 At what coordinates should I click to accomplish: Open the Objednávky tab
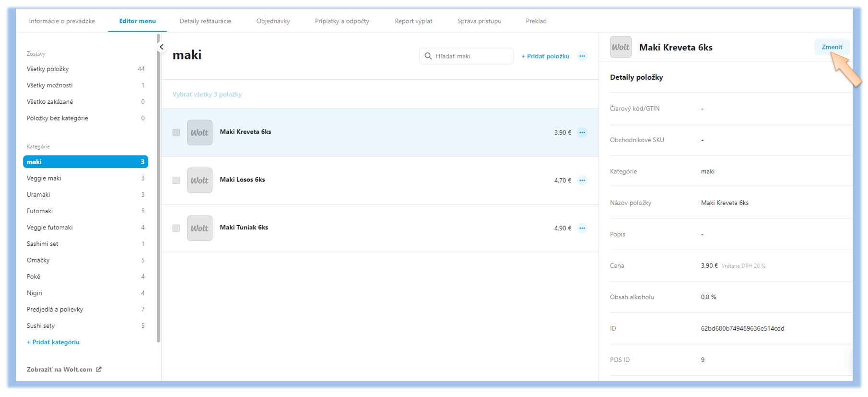coord(273,21)
